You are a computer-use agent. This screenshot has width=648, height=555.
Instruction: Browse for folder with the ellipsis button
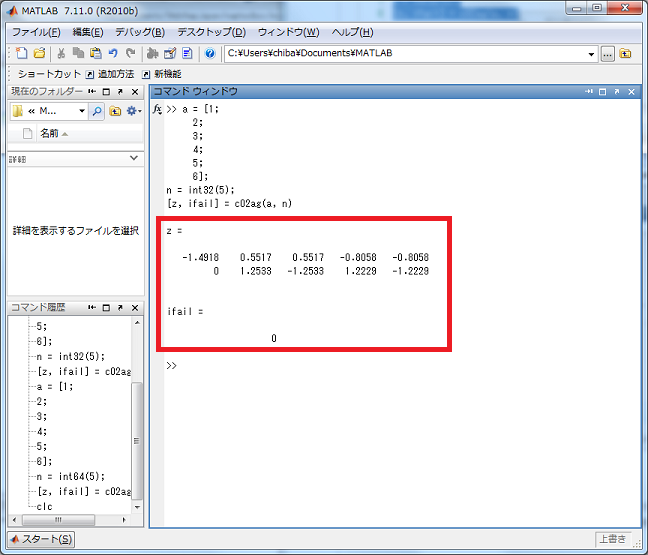(607, 54)
